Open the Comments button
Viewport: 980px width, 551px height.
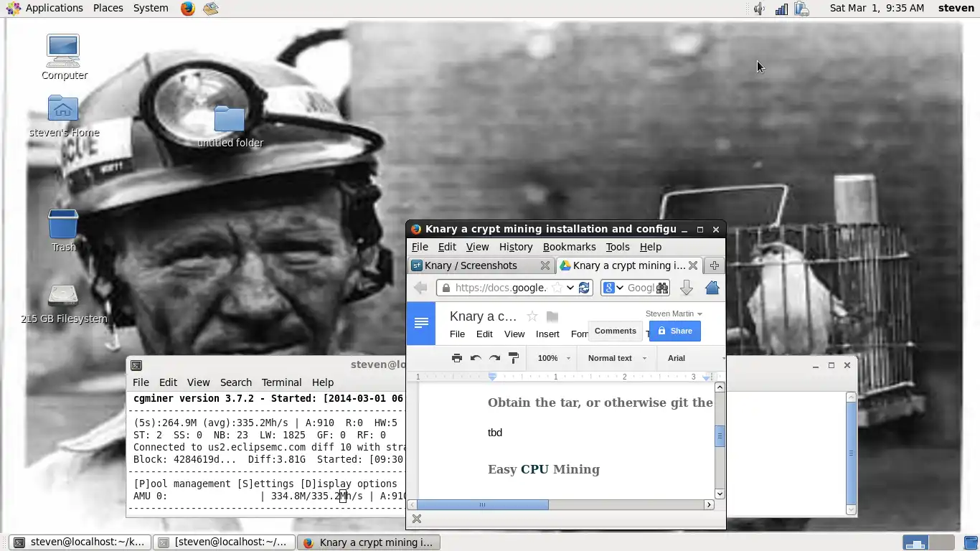point(615,331)
